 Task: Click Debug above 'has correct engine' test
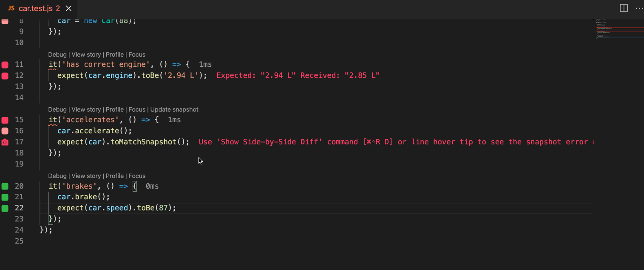tap(57, 55)
